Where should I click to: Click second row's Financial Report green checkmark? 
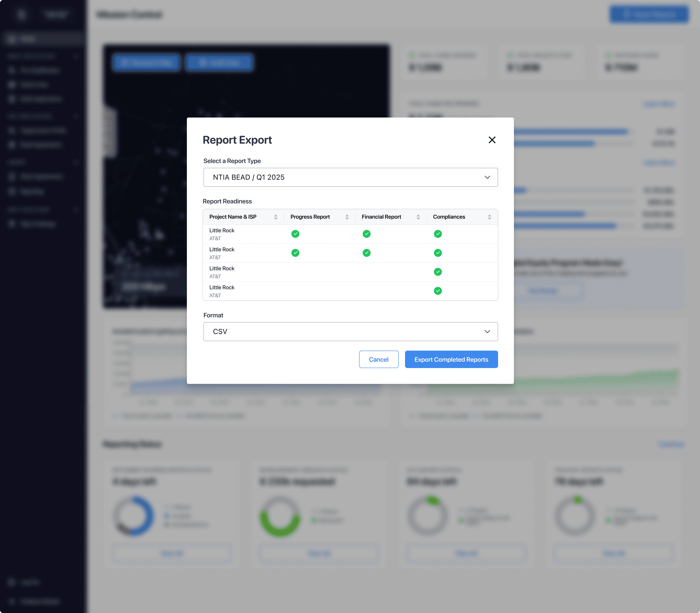coord(366,253)
